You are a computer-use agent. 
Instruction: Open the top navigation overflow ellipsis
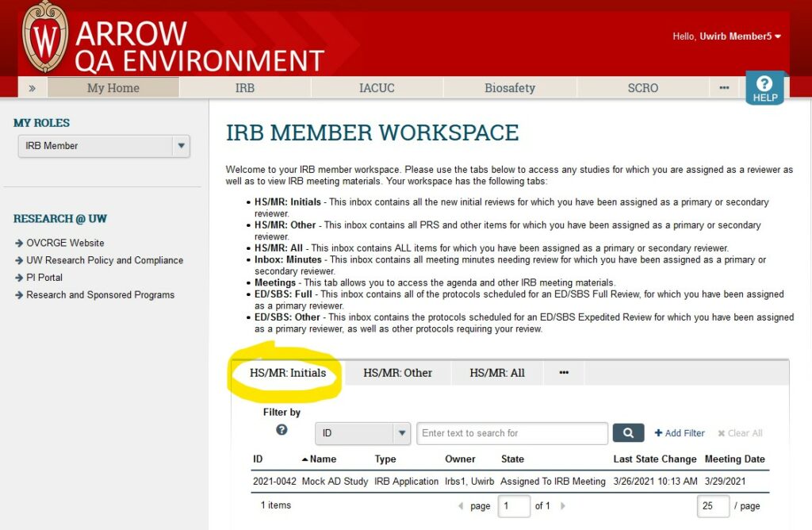pos(724,88)
